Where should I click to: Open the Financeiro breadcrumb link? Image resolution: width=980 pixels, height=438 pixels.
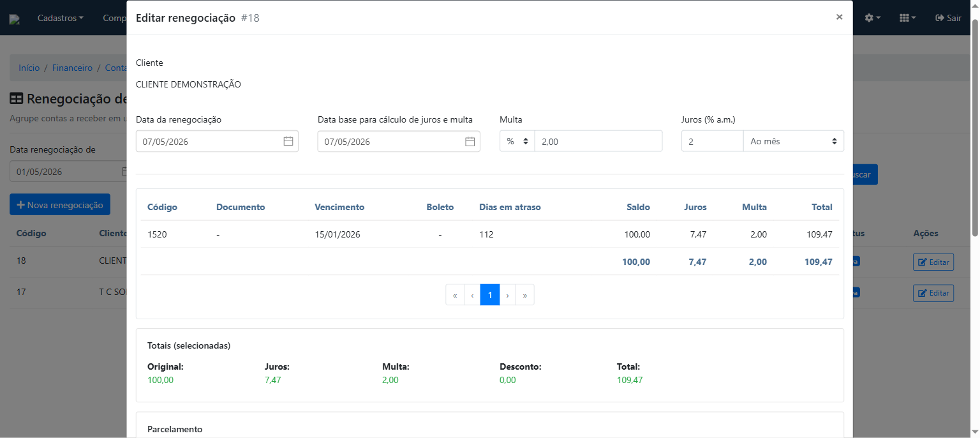pyautogui.click(x=72, y=68)
